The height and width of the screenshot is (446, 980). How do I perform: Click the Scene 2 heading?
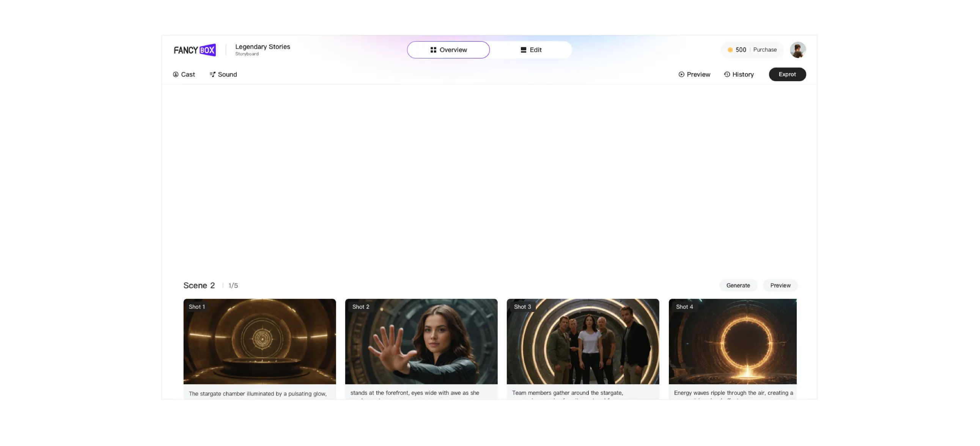pos(199,286)
